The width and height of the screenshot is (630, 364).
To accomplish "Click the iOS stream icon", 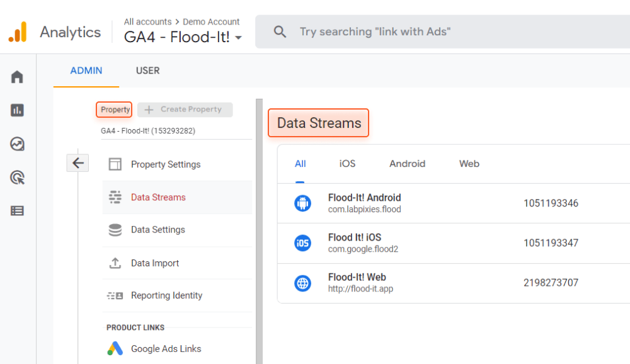I will point(302,243).
